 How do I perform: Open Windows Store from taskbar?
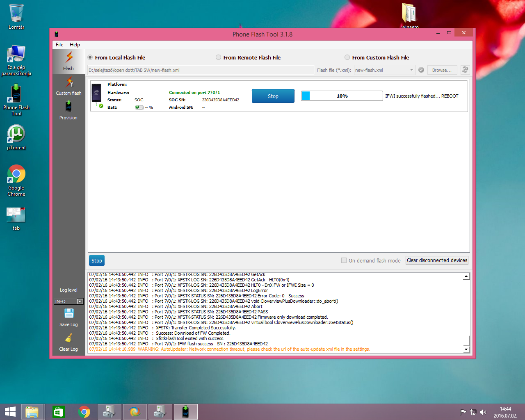coord(58,412)
